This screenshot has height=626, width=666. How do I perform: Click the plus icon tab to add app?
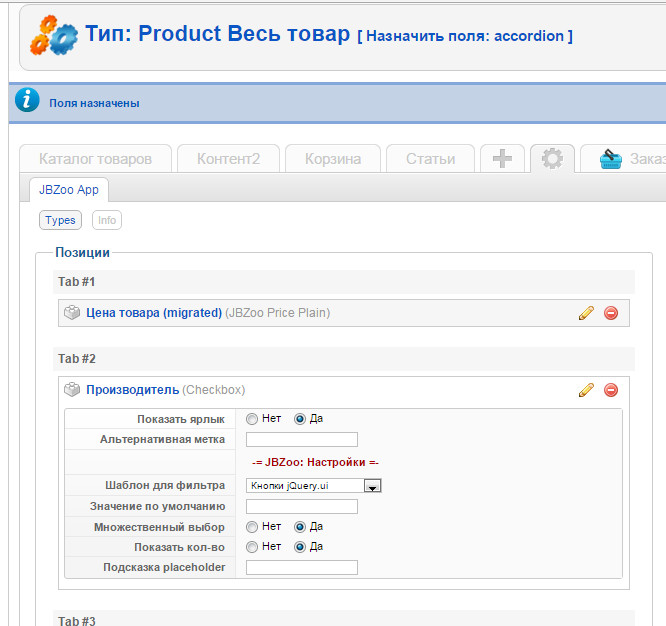(x=503, y=159)
